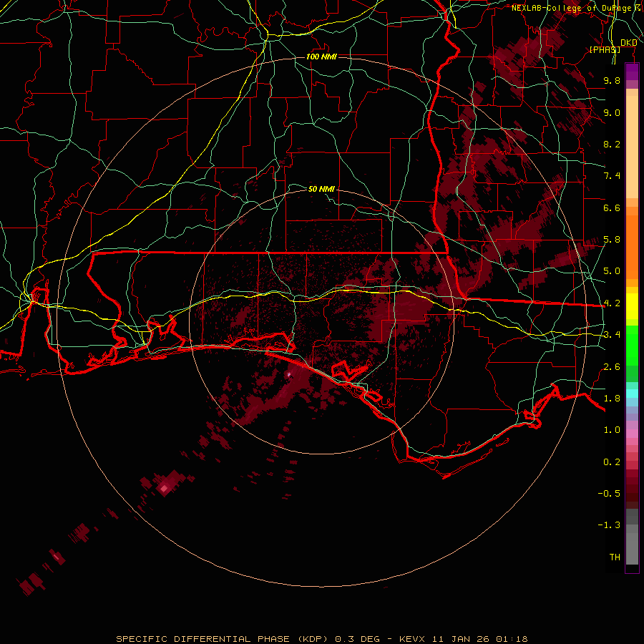Image resolution: width=644 pixels, height=644 pixels.
Task: Click the -1.3 scale value
Action: [609, 525]
